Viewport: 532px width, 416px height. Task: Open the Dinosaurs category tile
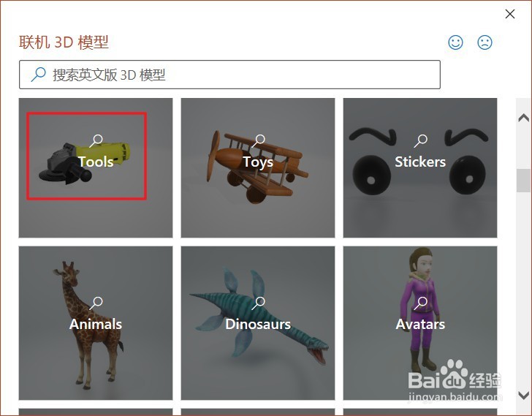[258, 323]
